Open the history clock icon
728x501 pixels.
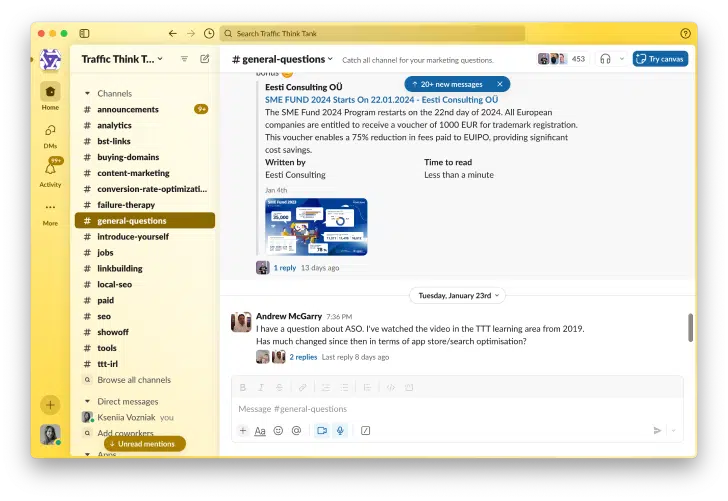tap(208, 33)
